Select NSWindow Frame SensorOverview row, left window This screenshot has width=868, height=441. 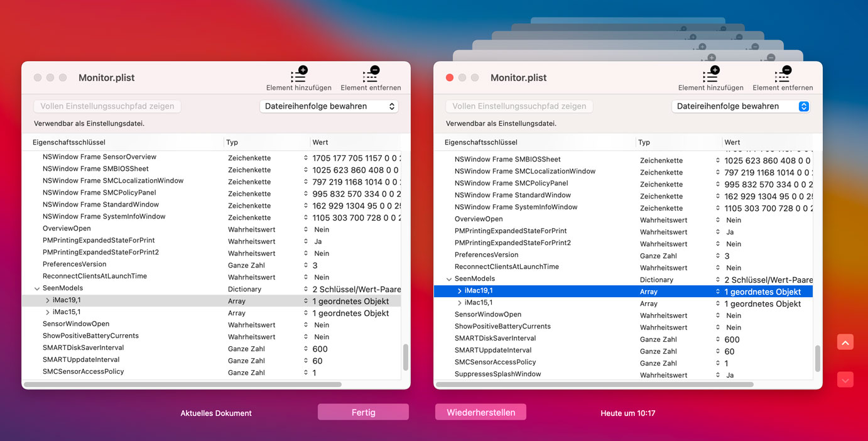pos(212,157)
